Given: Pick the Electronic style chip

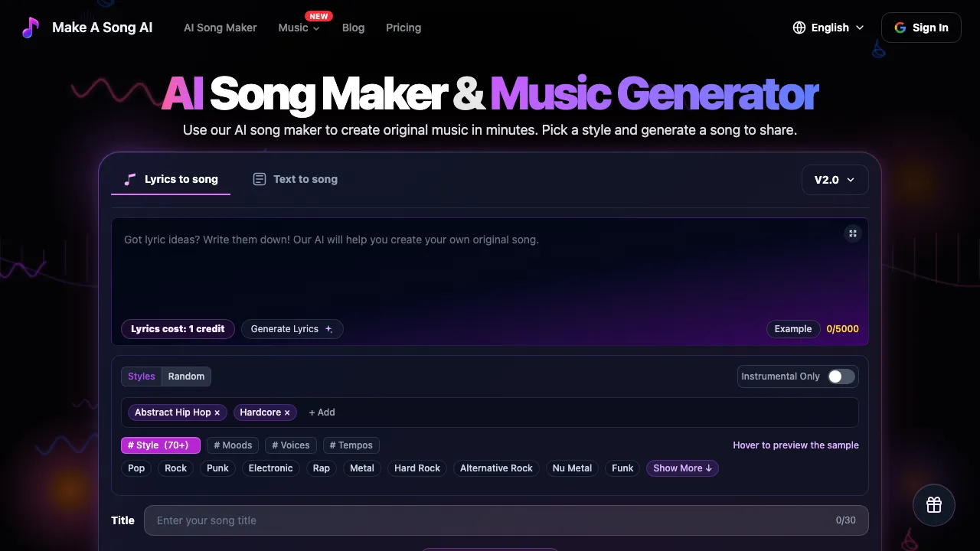Looking at the screenshot, I should (270, 468).
